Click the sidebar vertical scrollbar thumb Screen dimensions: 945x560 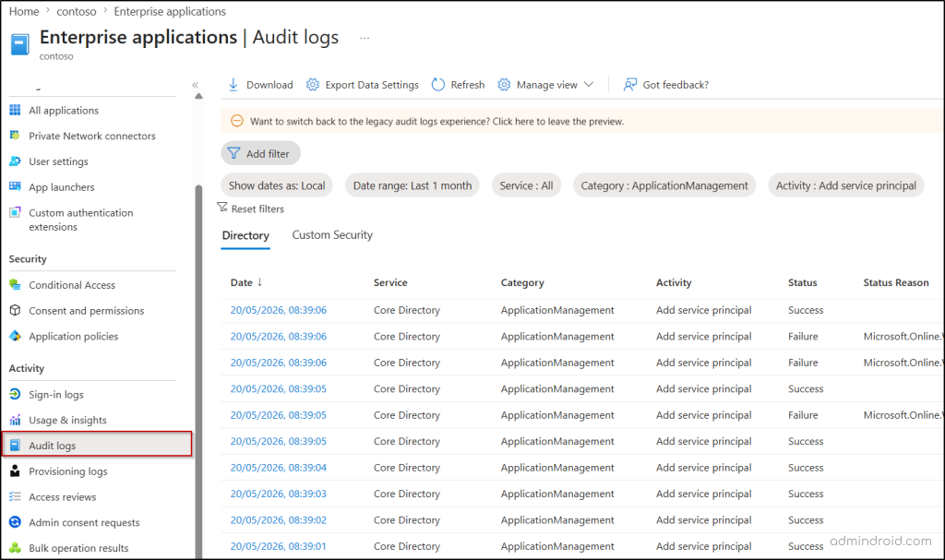coord(199,371)
